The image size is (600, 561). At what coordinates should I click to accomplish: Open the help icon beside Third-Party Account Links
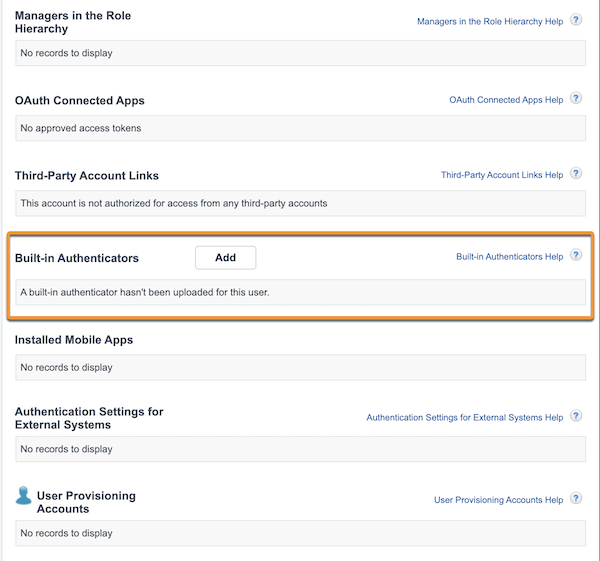[x=576, y=174]
